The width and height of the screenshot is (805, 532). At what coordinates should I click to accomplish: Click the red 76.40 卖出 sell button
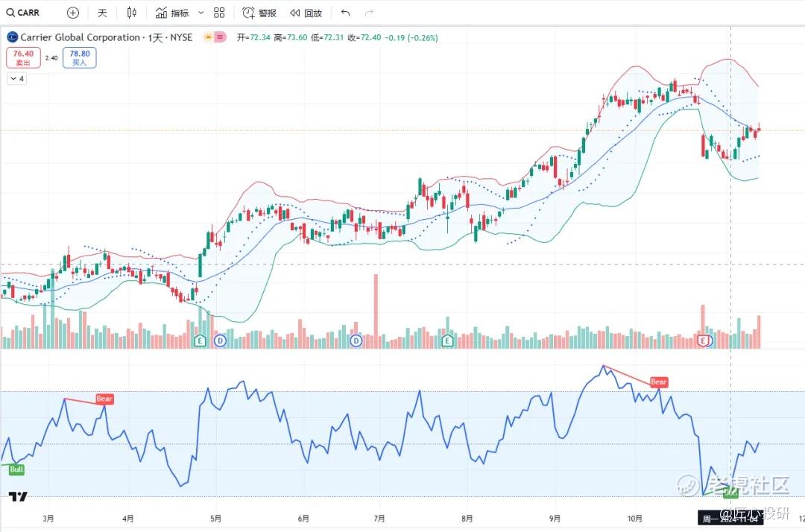coord(23,57)
